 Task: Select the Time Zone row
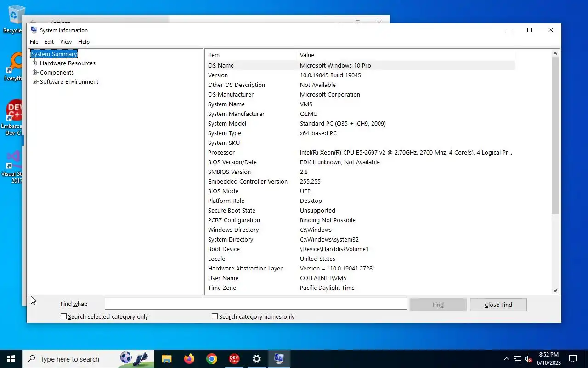click(360, 287)
